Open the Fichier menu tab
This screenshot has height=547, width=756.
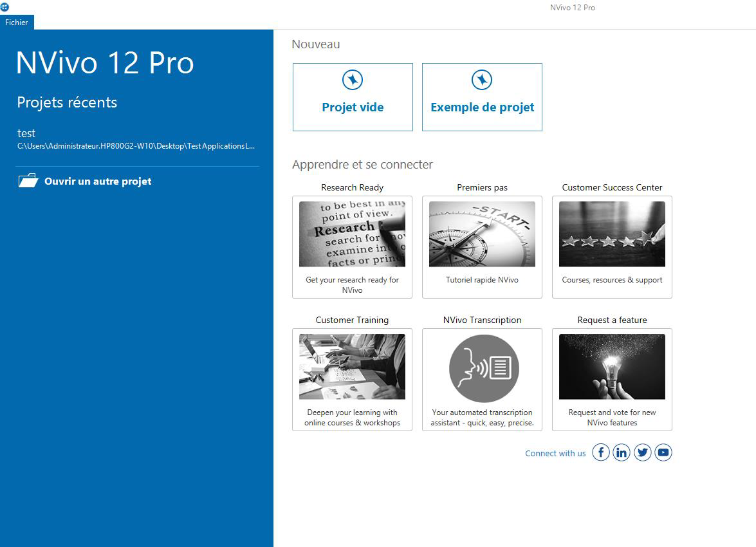(x=17, y=22)
